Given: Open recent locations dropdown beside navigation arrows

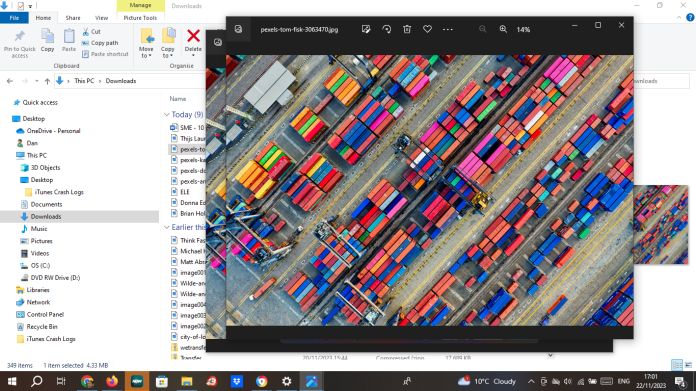Looking at the screenshot, I should click(x=36, y=81).
